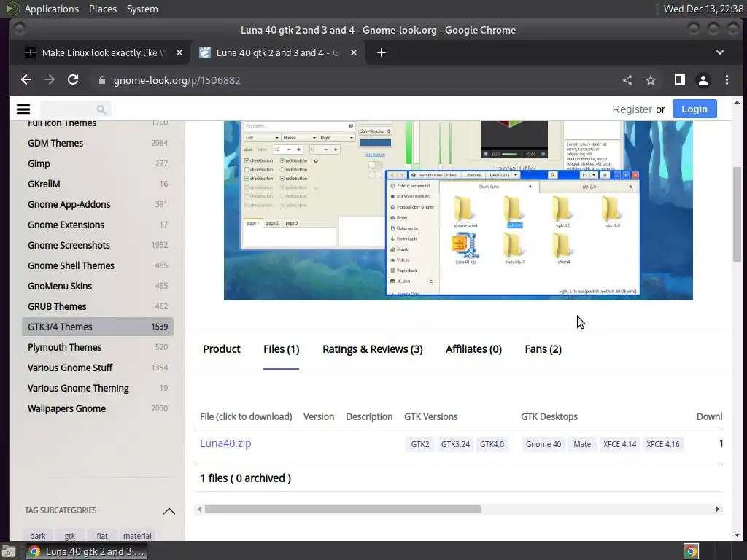
Task: Bookmark this page with the star icon
Action: tap(651, 80)
